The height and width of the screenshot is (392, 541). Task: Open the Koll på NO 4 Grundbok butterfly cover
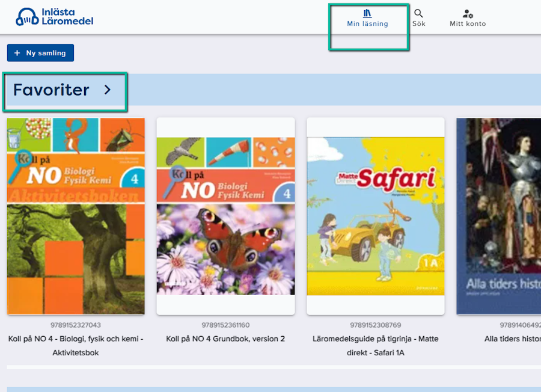tap(225, 216)
